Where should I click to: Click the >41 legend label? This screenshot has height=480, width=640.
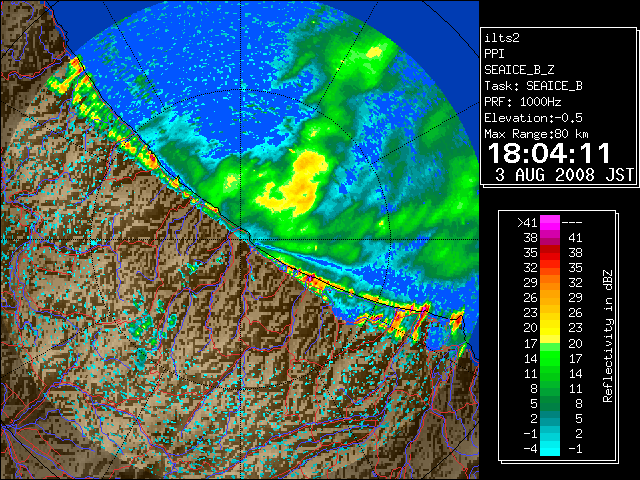coord(527,222)
